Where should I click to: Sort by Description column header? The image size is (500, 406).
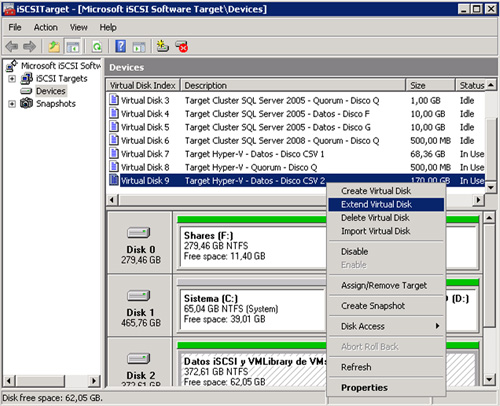pyautogui.click(x=293, y=85)
